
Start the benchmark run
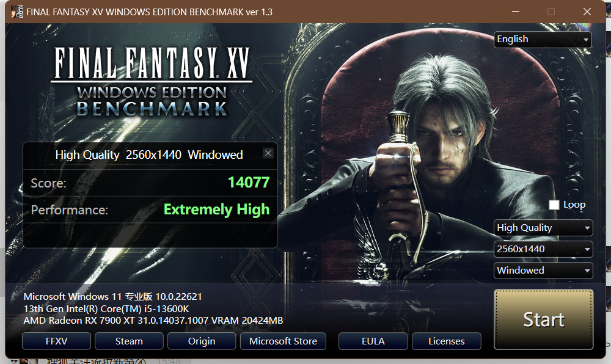(544, 319)
